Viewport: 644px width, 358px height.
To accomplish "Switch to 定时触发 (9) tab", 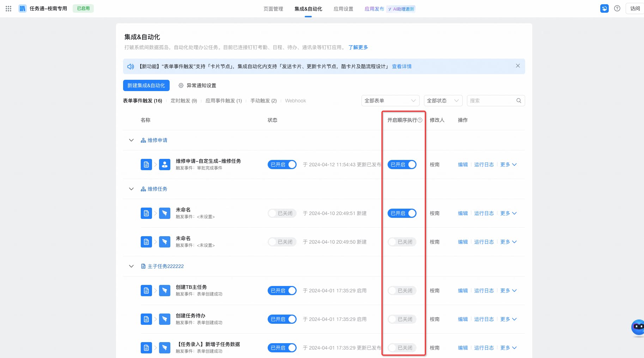I will click(184, 101).
